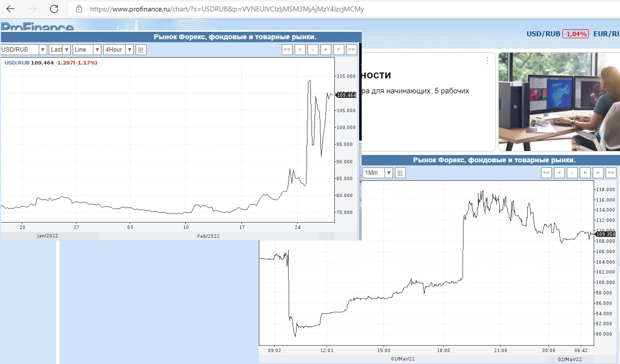620x364 pixels.
Task: Change the 4Hour timeframe dropdown
Action: pos(118,49)
